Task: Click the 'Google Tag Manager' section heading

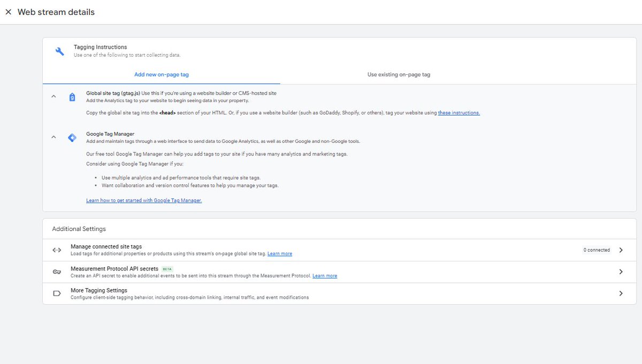Action: [x=110, y=134]
